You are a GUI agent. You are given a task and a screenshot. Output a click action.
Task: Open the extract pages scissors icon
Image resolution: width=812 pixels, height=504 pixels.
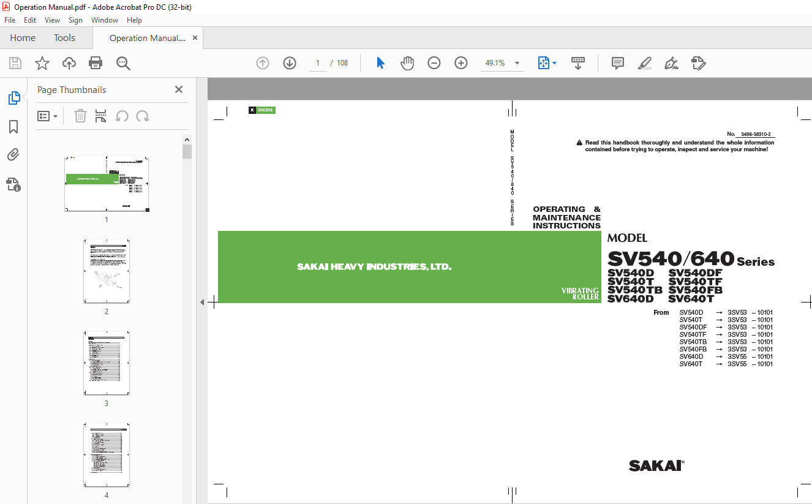[x=101, y=116]
